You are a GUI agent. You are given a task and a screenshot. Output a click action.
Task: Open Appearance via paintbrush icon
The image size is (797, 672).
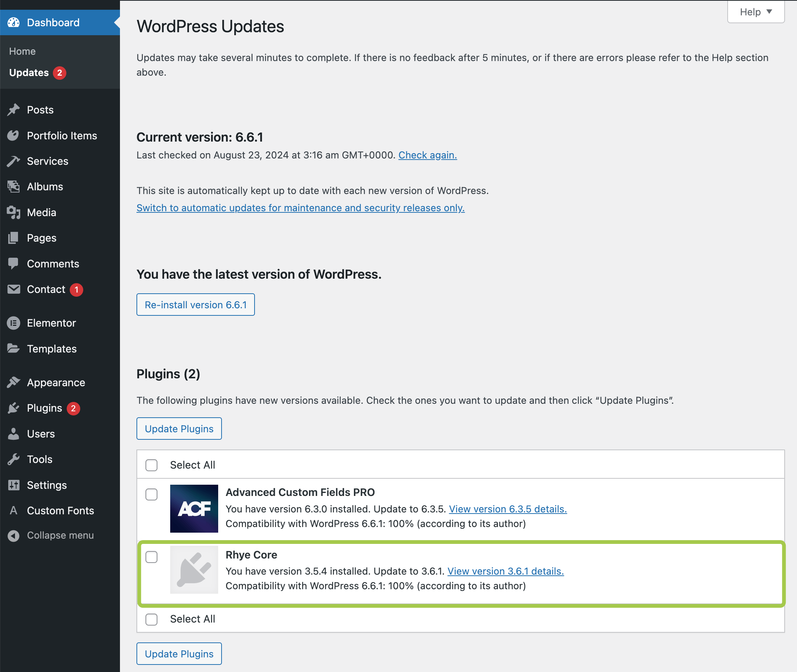pyautogui.click(x=13, y=382)
